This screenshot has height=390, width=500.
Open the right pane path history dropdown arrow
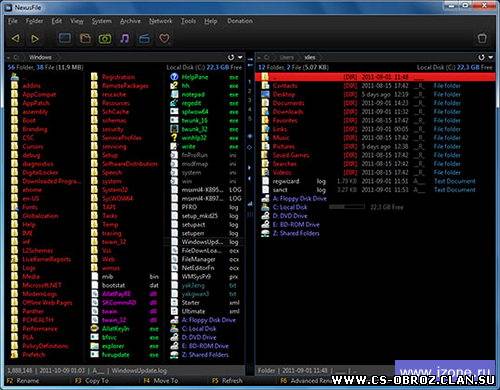coord(491,57)
